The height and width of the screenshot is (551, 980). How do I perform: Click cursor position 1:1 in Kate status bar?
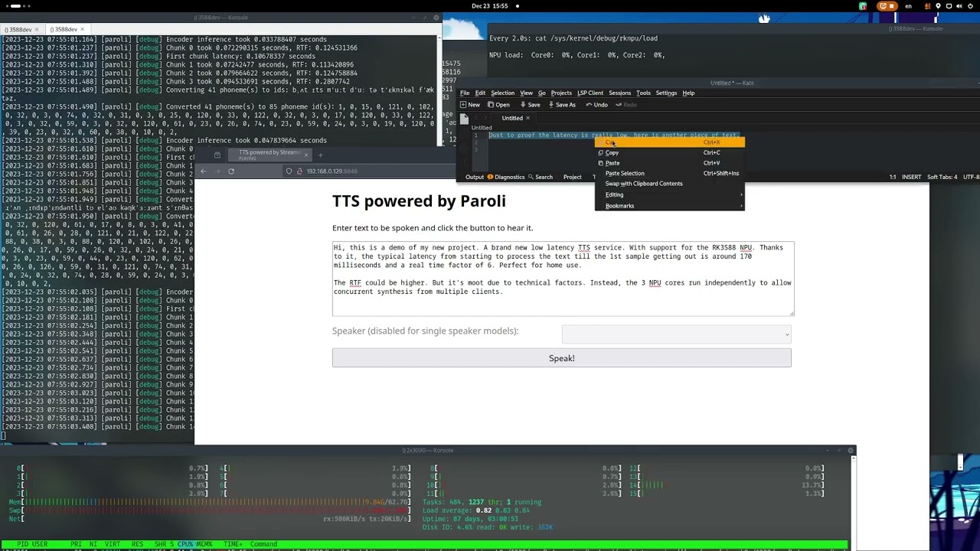click(x=893, y=178)
